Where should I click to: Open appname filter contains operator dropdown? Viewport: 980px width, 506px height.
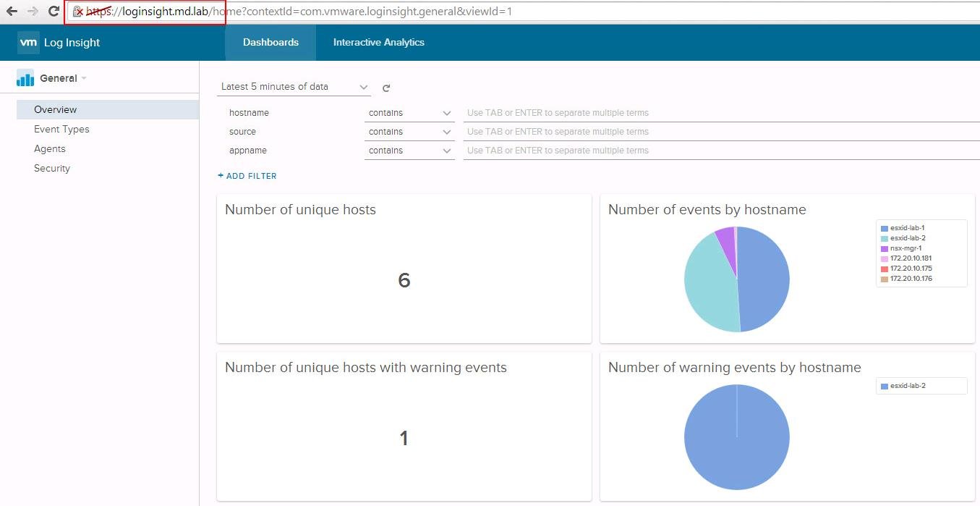click(x=409, y=151)
